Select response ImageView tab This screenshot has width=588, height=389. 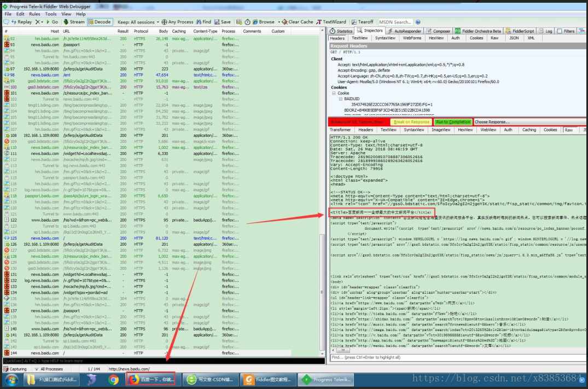441,130
